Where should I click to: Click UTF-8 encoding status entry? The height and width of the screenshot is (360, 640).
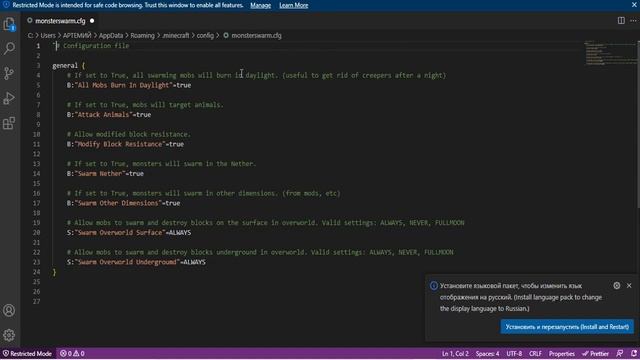[x=514, y=353]
